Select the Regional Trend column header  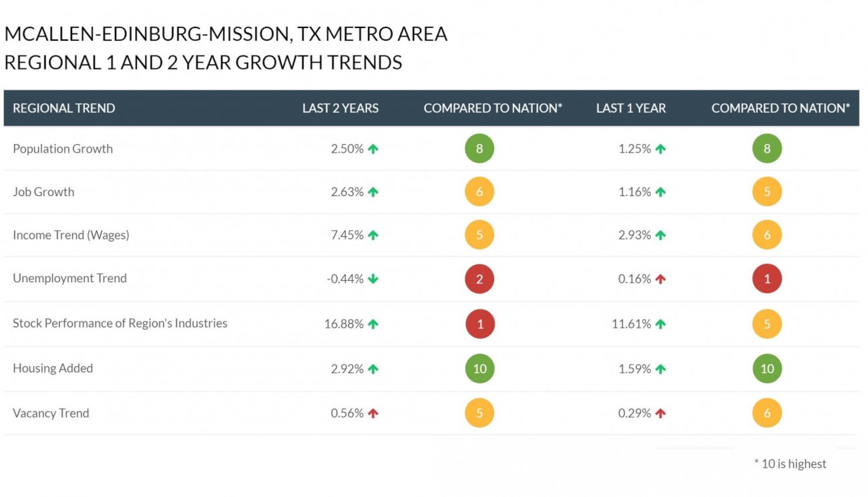click(x=64, y=108)
